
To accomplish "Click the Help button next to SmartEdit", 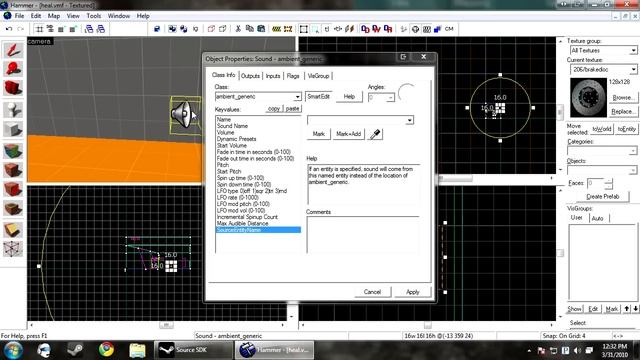I will coord(349,97).
